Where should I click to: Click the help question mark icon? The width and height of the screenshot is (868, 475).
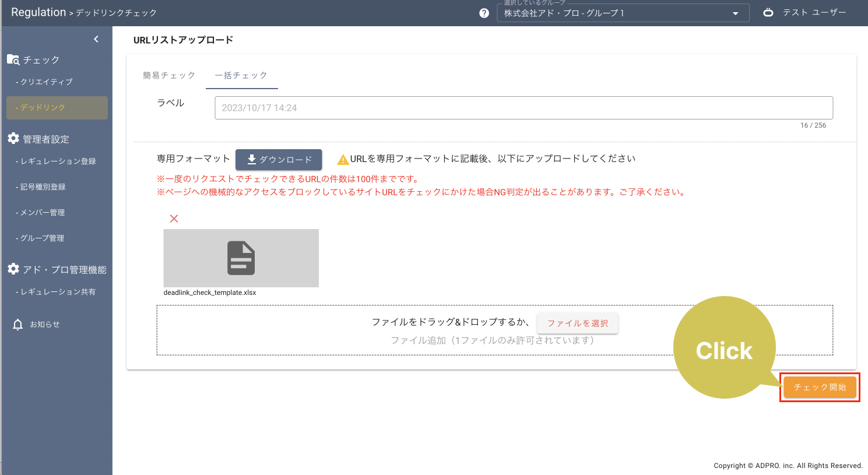(x=484, y=13)
